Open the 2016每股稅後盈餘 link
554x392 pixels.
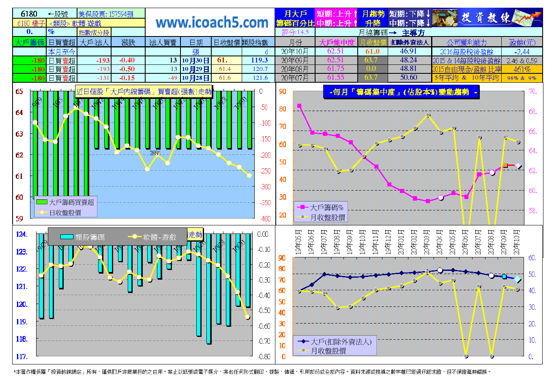[466, 51]
